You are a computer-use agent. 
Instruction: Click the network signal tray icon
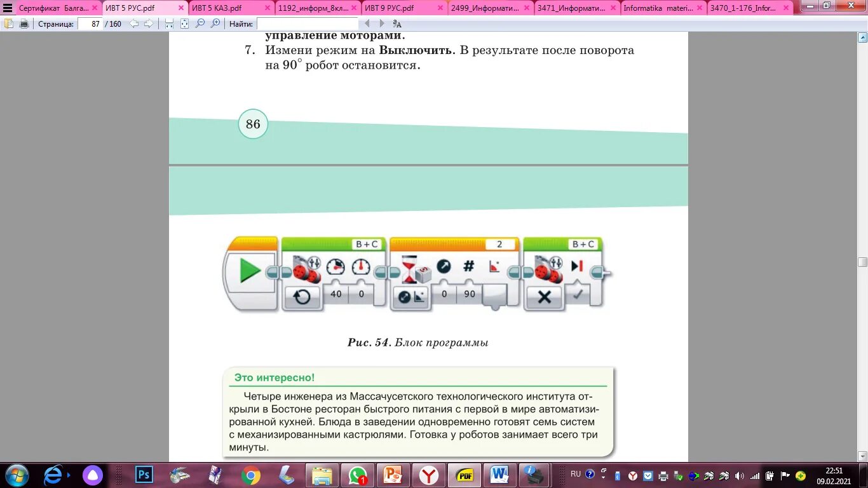click(x=755, y=475)
